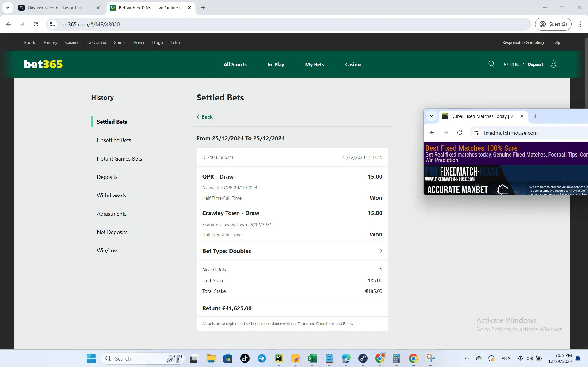The image size is (588, 367).
Task: Select Net Deposits in History sidebar
Action: [x=112, y=232]
